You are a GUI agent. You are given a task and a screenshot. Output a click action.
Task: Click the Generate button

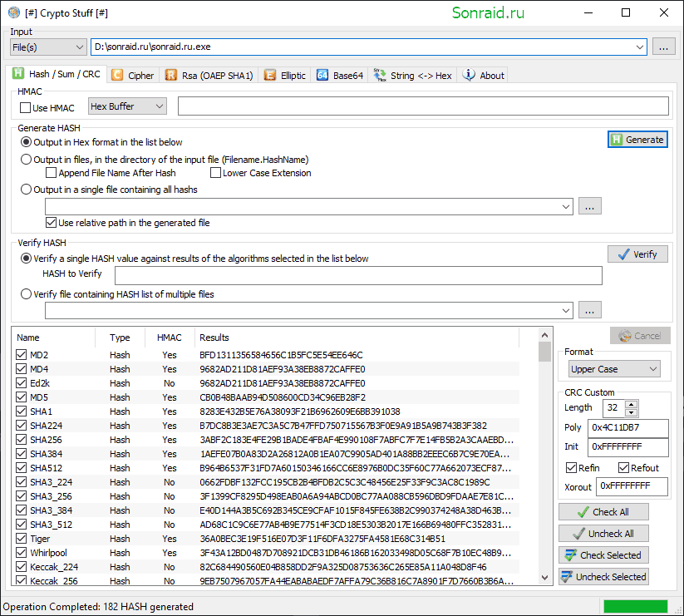(x=637, y=140)
